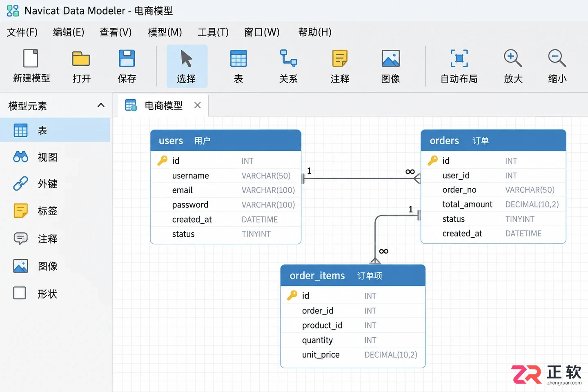Select the 注释 note tool in toolbar
Viewport: 588px width, 392px height.
tap(340, 66)
